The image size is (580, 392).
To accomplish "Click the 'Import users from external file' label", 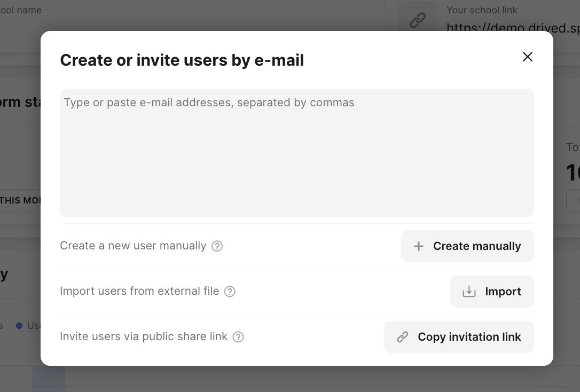I will click(x=139, y=291).
